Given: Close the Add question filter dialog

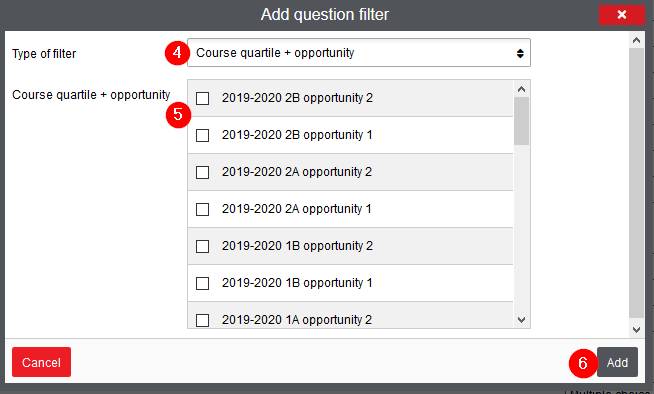Looking at the screenshot, I should 621,15.
